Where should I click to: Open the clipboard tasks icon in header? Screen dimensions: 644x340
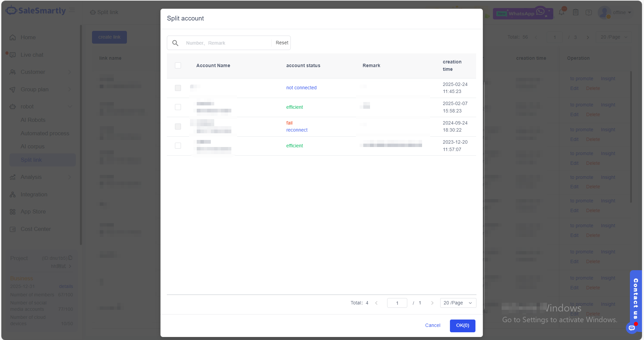coord(576,12)
